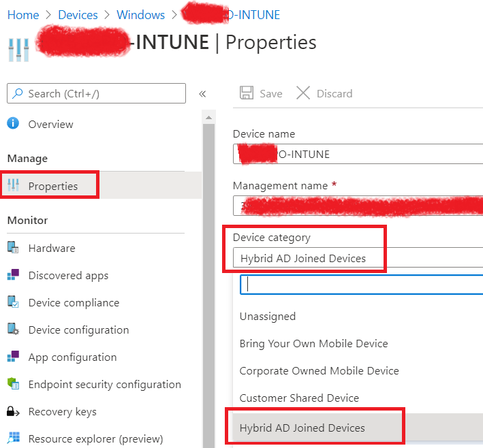Click the Management name label

pos(280,185)
